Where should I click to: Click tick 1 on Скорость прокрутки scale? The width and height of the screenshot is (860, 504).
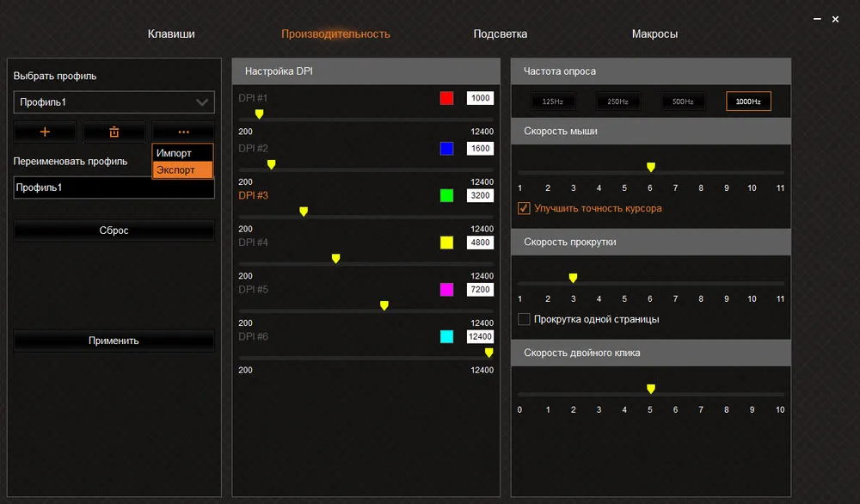click(520, 299)
